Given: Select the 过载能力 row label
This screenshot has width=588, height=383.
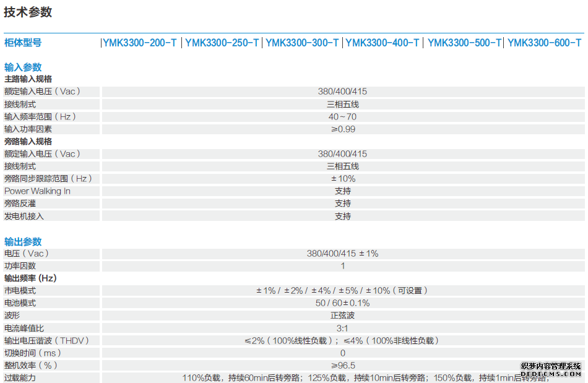Looking at the screenshot, I should (x=20, y=378).
